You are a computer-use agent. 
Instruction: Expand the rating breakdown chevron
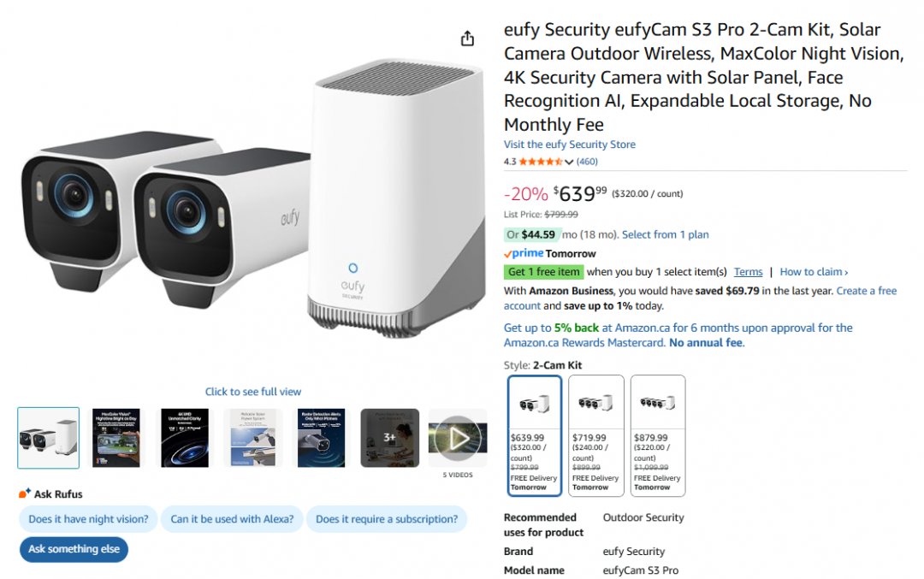(x=569, y=162)
